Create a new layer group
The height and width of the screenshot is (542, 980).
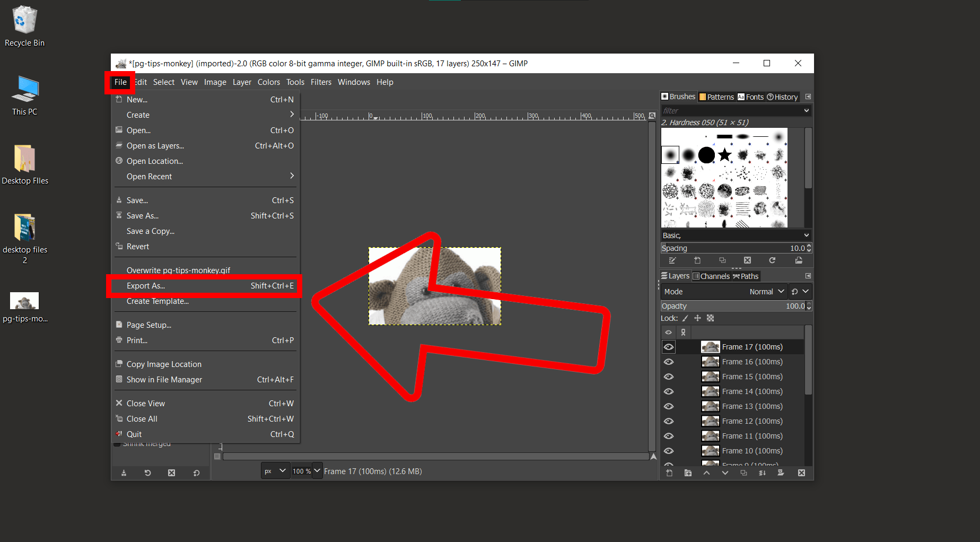tap(688, 473)
